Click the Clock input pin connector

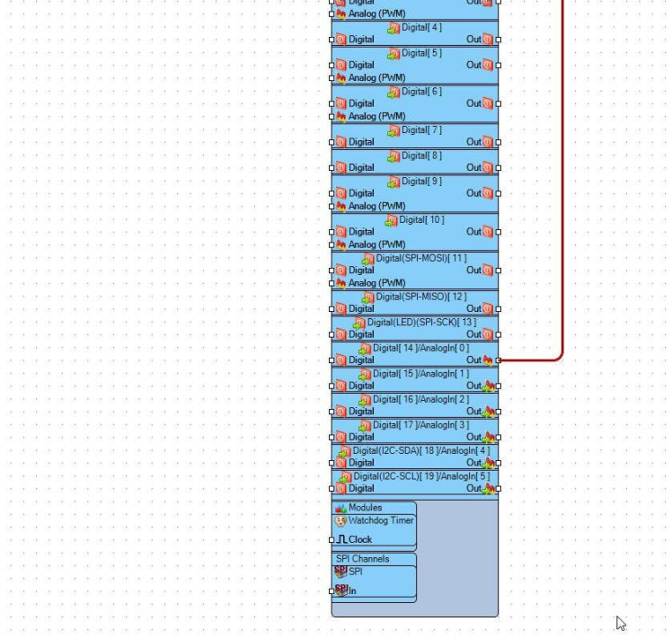332,540
